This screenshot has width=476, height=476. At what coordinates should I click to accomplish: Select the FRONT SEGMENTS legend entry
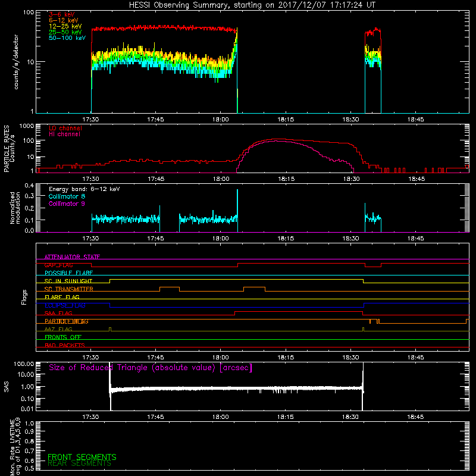pos(82,457)
